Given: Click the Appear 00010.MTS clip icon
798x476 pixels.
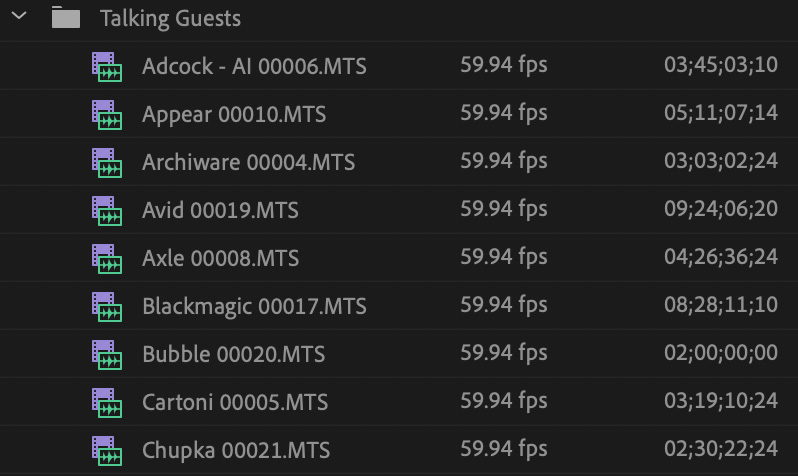Looking at the screenshot, I should click(107, 115).
